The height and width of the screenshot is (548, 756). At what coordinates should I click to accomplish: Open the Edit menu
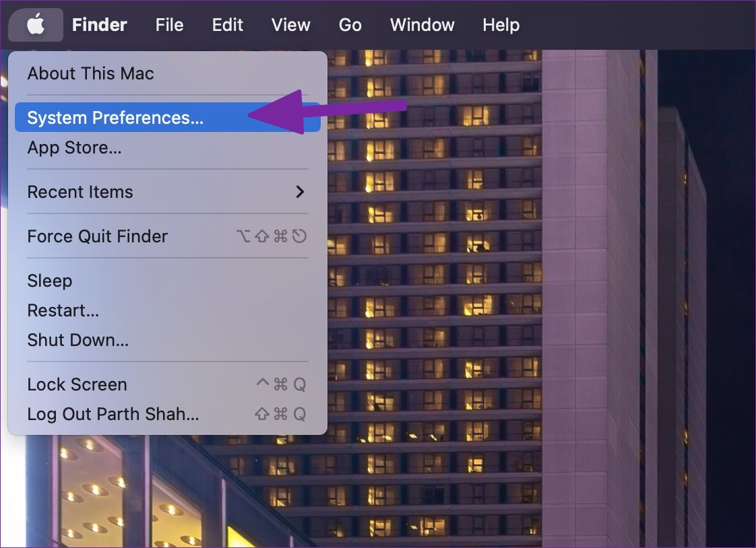point(228,24)
